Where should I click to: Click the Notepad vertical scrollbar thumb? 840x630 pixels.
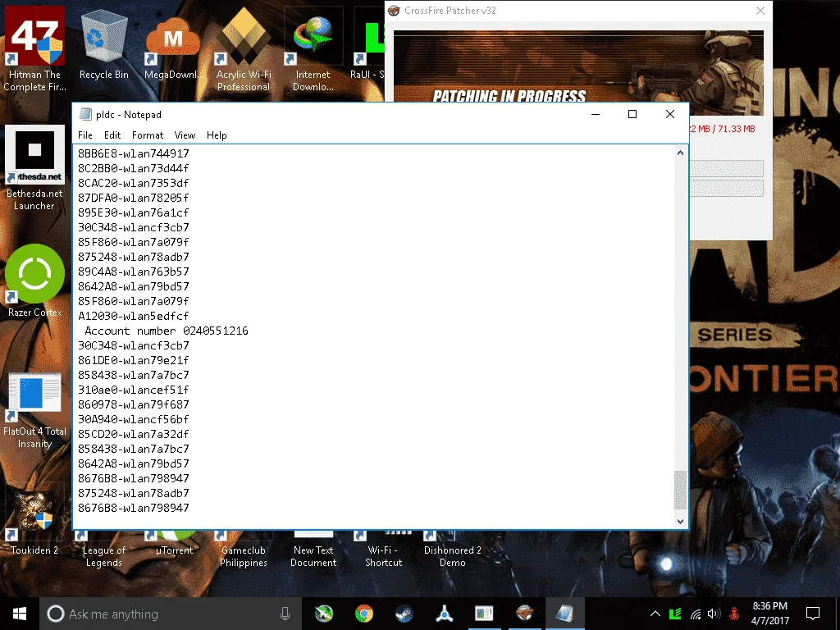680,491
